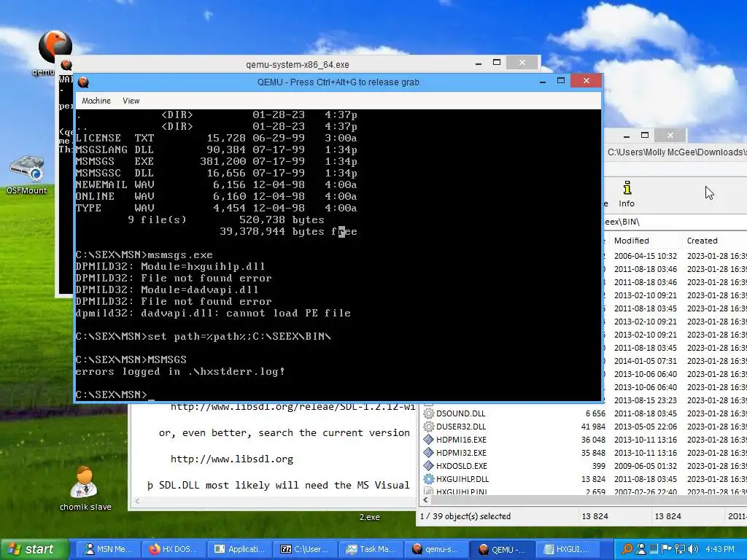Viewport: 747px width, 560px height.
Task: Click the computer monitor tray icon
Action: (x=654, y=549)
